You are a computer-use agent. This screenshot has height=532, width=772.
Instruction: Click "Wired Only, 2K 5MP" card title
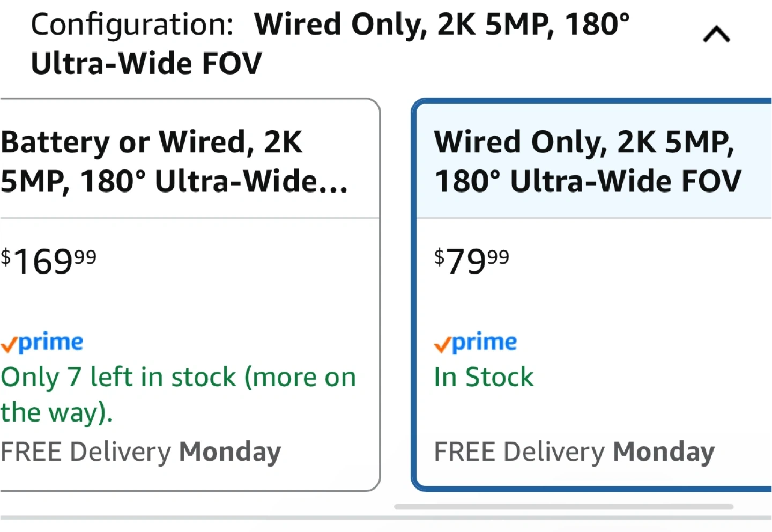587,161
